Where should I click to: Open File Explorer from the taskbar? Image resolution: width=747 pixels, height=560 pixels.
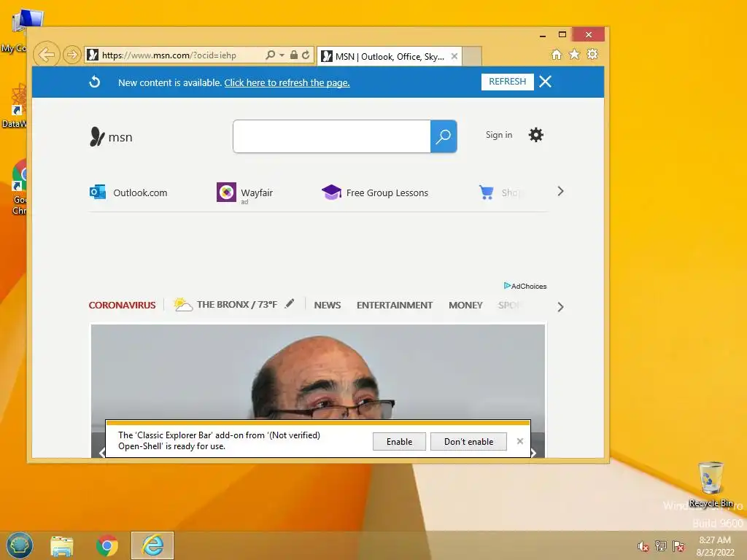(62, 545)
